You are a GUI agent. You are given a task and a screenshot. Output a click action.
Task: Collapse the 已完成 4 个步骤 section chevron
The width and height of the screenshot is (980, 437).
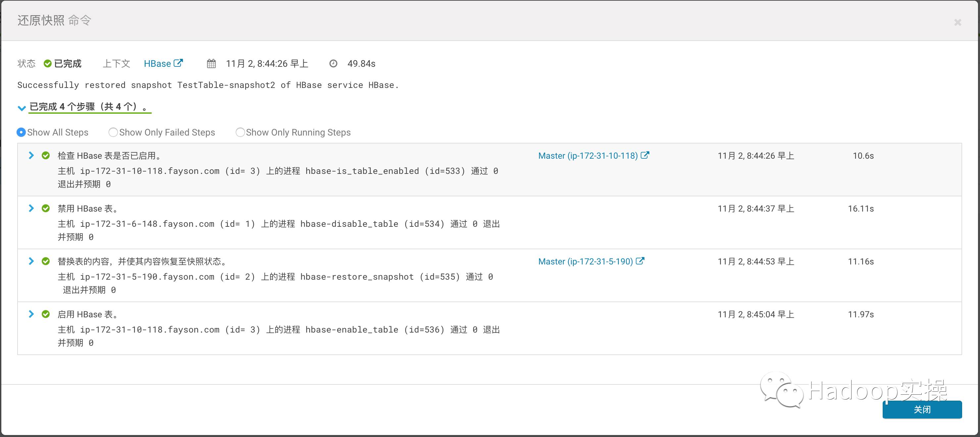22,108
